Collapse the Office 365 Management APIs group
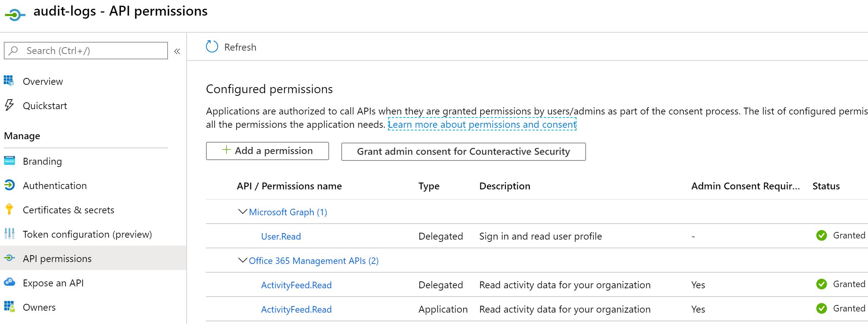 click(242, 260)
